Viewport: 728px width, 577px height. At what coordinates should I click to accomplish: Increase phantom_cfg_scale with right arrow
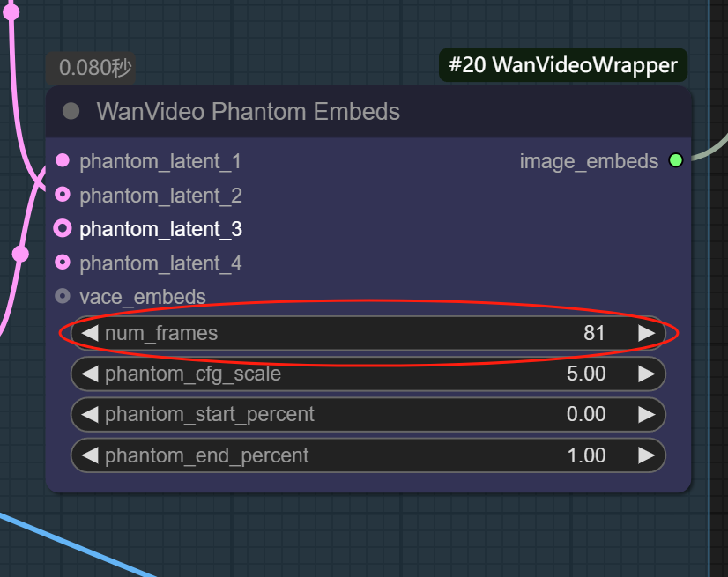[x=647, y=374]
